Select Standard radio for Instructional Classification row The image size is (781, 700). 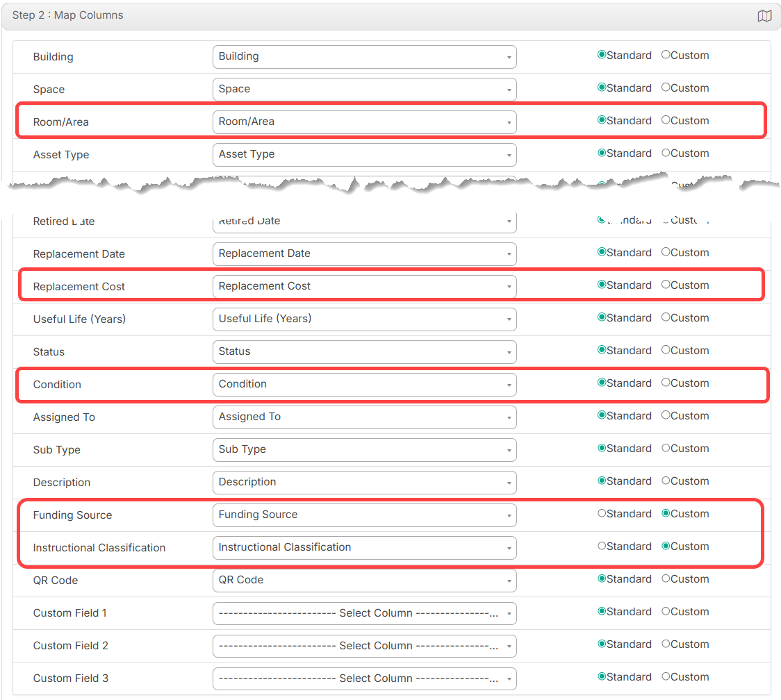click(x=602, y=546)
